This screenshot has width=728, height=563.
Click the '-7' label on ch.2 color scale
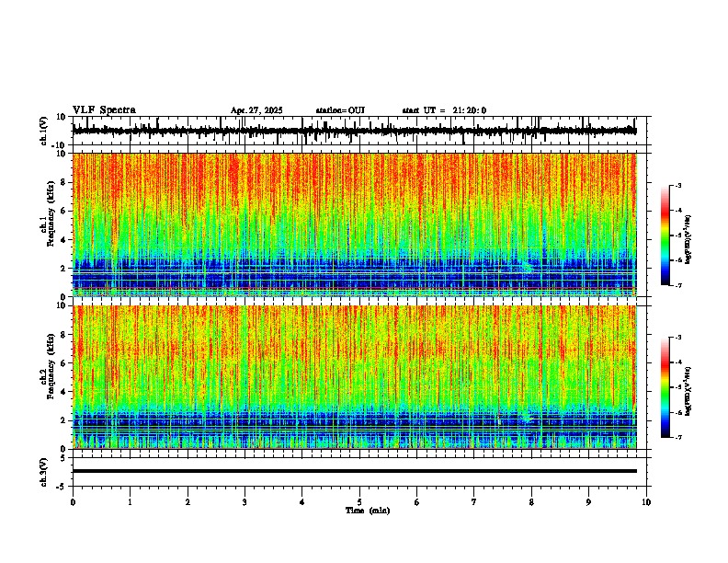[677, 437]
